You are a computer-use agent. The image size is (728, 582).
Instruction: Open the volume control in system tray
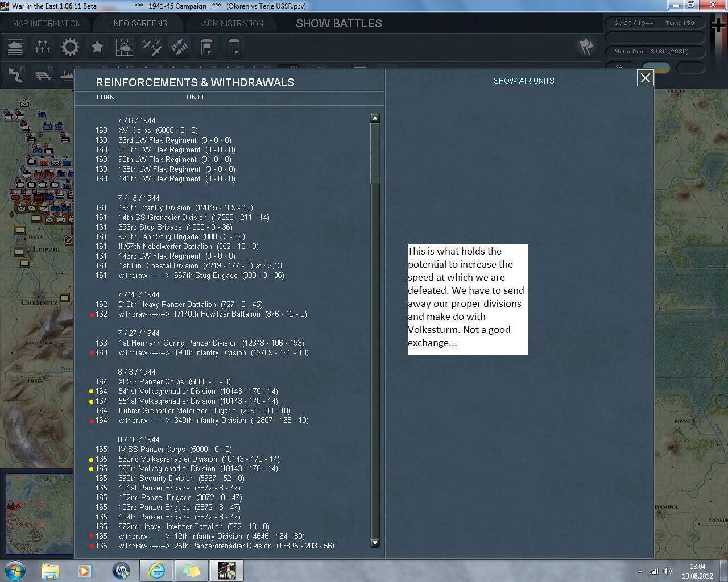[668, 571]
